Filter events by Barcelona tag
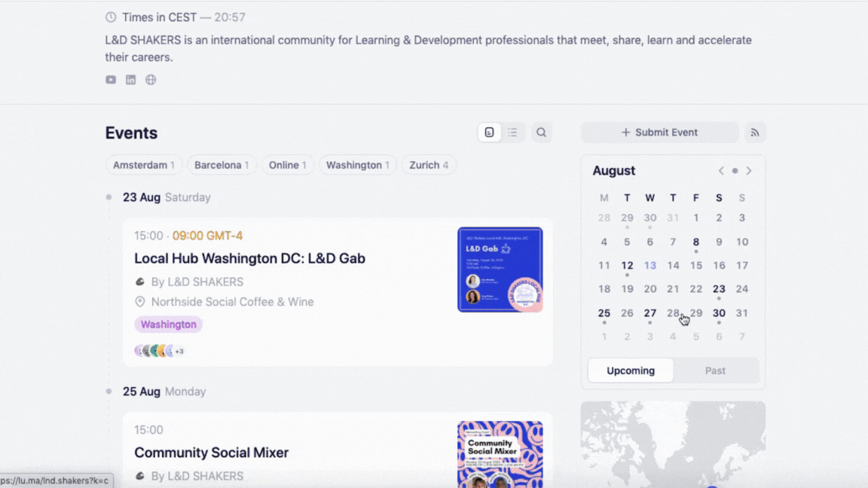Image resolution: width=868 pixels, height=488 pixels. point(222,165)
